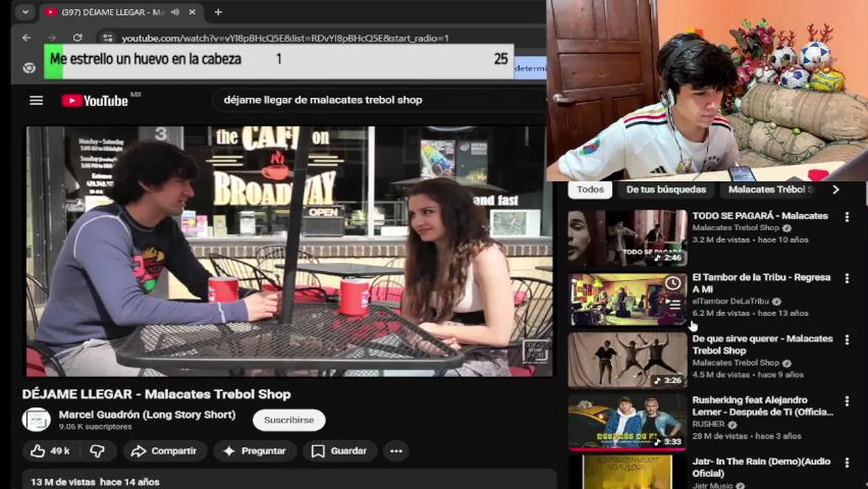Close the DÉJAME LLEGAR browser tab
Viewport: 868px width, 489px height.
[x=192, y=12]
